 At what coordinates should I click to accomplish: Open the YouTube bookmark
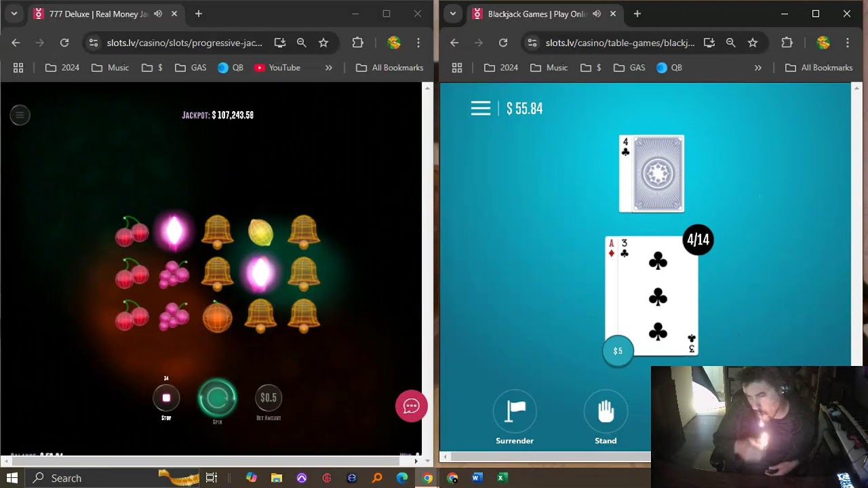[277, 68]
